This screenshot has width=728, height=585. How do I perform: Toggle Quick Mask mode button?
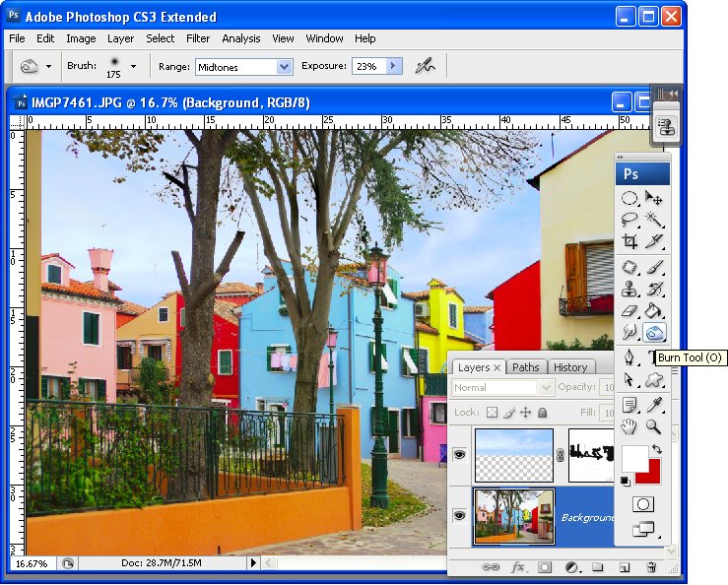pos(643,504)
